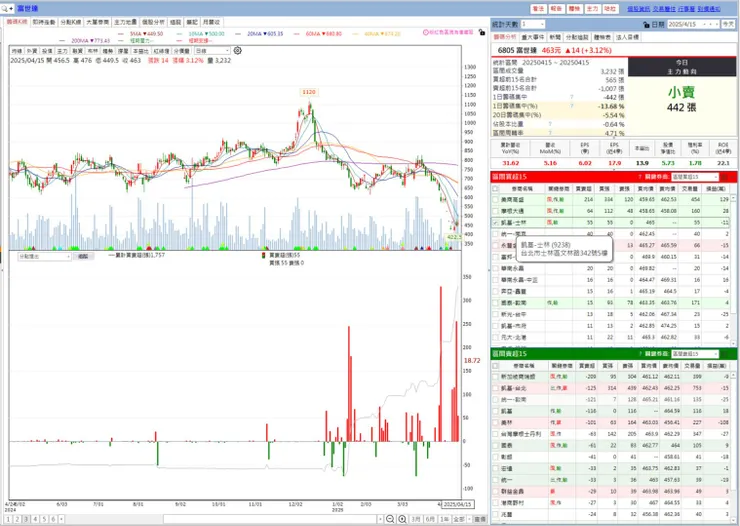Click the question mark beside 佔股本比重

(x=550, y=124)
